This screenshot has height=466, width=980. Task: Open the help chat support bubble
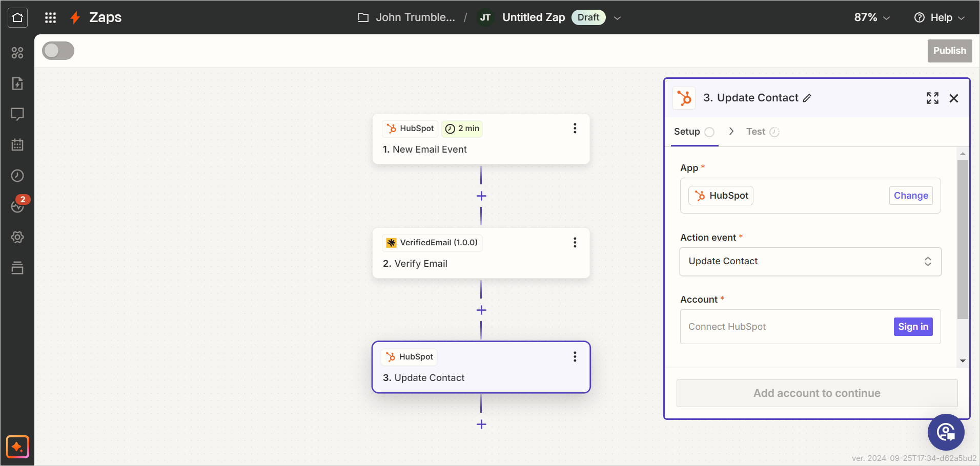pyautogui.click(x=946, y=432)
